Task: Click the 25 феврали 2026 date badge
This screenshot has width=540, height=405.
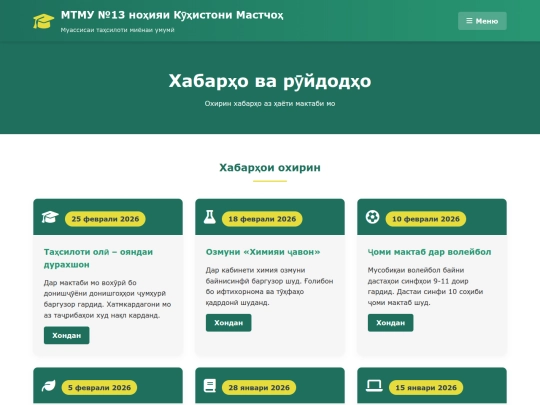Action: (x=105, y=219)
